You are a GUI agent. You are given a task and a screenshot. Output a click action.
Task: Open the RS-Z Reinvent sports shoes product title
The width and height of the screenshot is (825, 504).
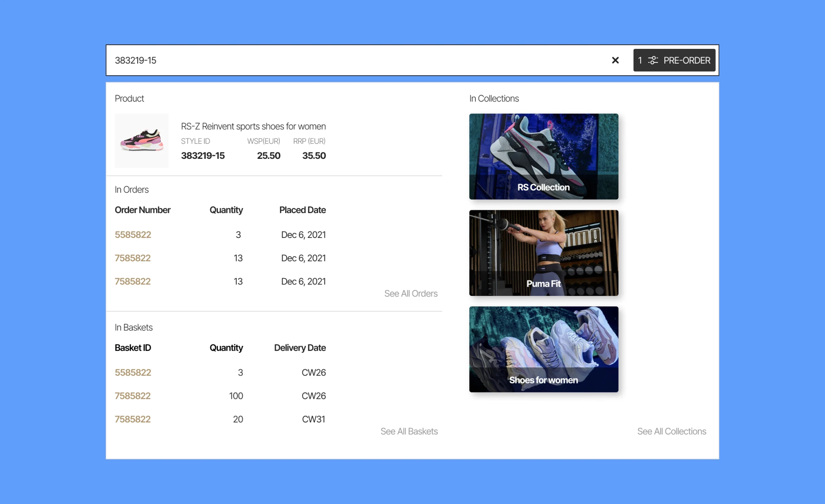click(x=253, y=126)
